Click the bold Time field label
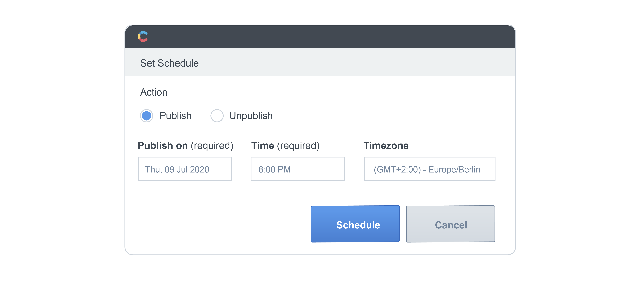The height and width of the screenshot is (282, 644). 262,146
